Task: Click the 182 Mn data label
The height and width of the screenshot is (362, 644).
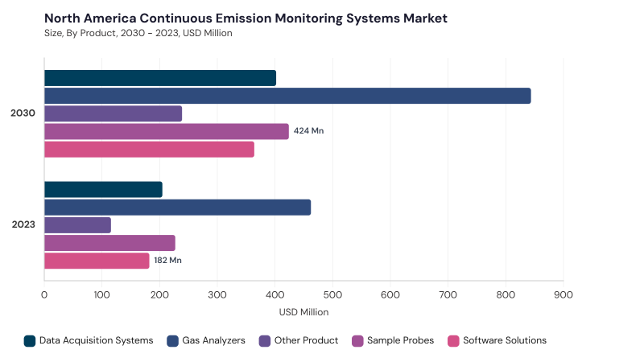Action: tap(167, 260)
